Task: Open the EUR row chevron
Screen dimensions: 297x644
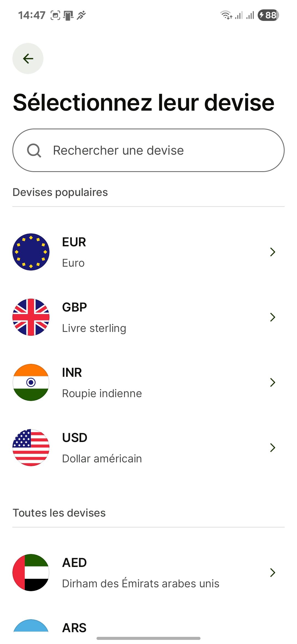Action: 273,252
